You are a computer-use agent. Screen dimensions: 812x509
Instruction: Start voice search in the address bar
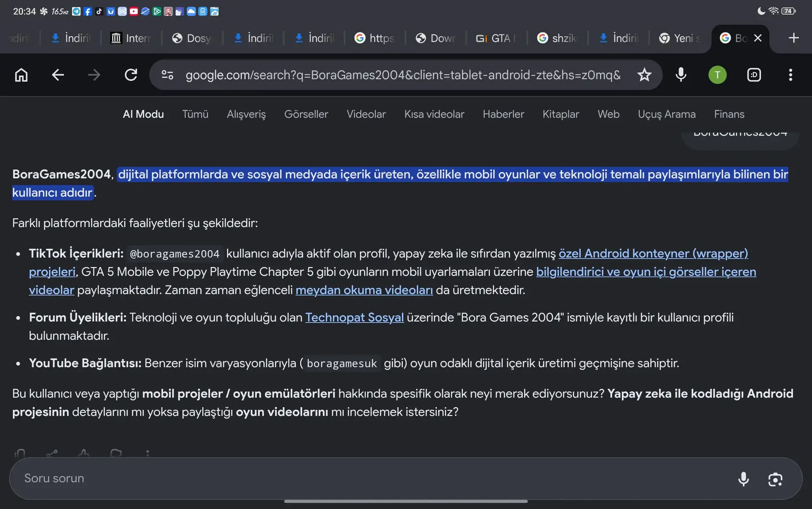click(x=681, y=75)
